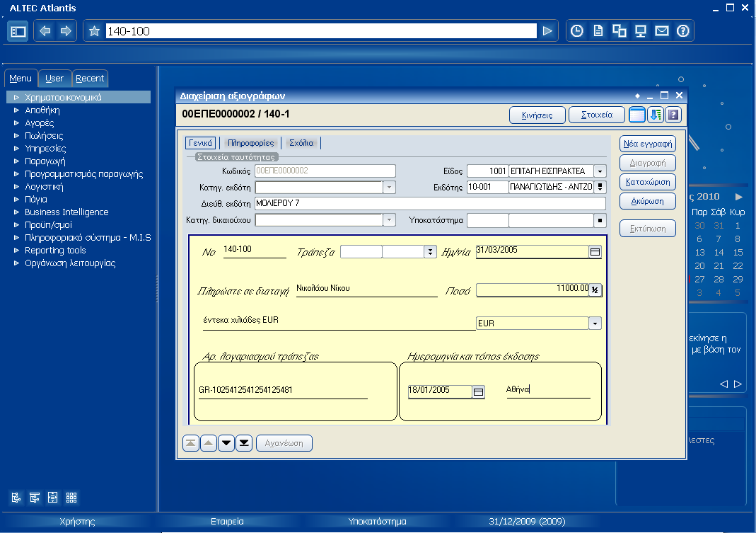Viewport: 756px width, 533px height.
Task: Click the Ανανέωση button
Action: coord(284,442)
